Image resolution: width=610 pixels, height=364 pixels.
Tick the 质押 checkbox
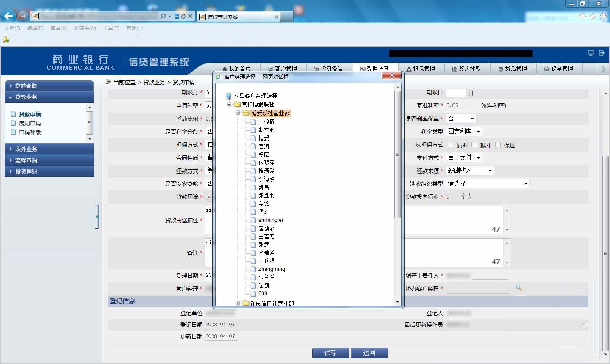[450, 145]
